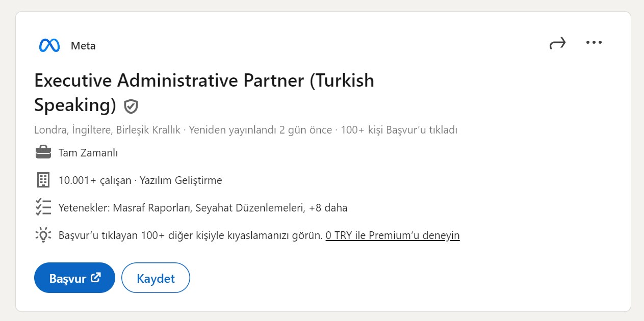
Task: Click the briefcase icon beside Tam Zamanlı
Action: click(43, 152)
